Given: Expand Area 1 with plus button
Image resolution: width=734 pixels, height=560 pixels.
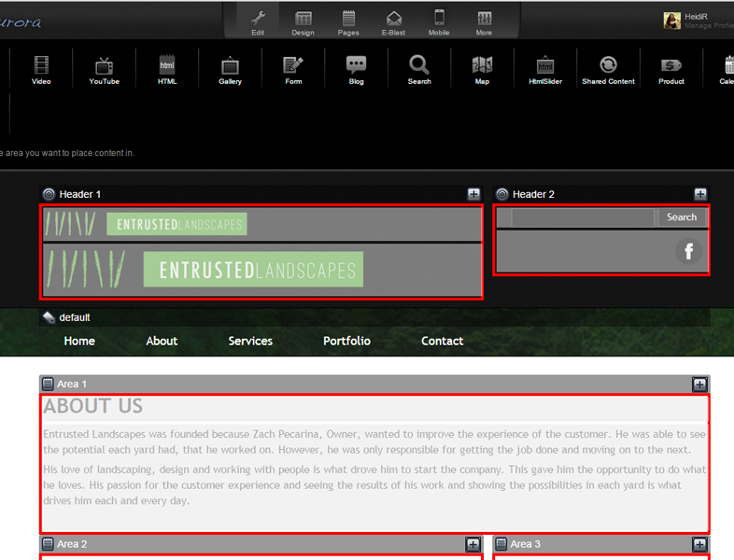Looking at the screenshot, I should (699, 385).
